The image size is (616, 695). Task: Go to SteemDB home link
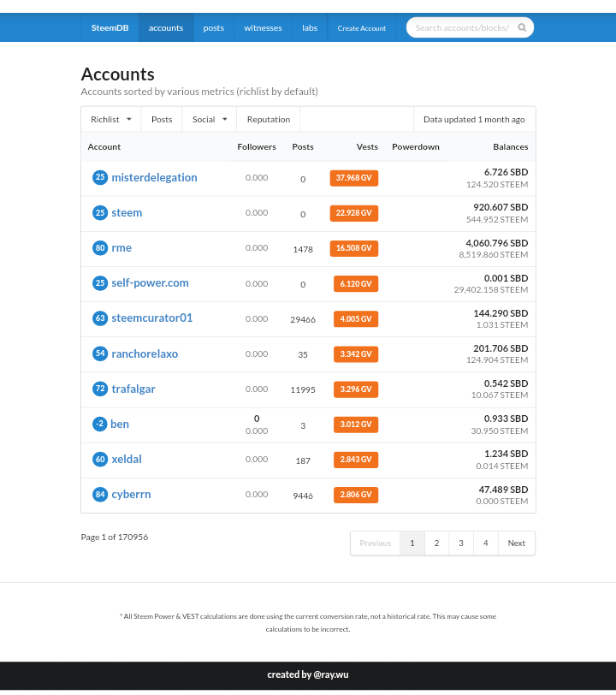click(110, 27)
